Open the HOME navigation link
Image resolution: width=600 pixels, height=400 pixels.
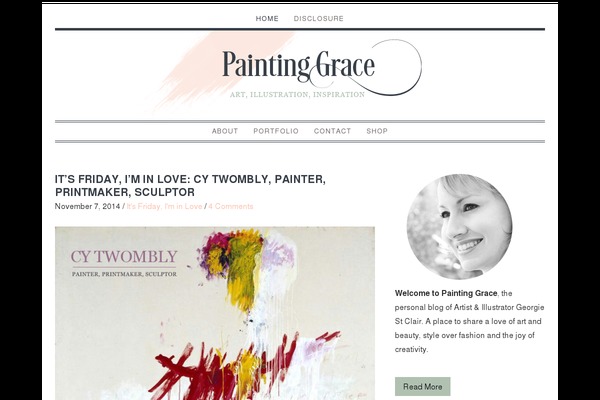point(267,18)
